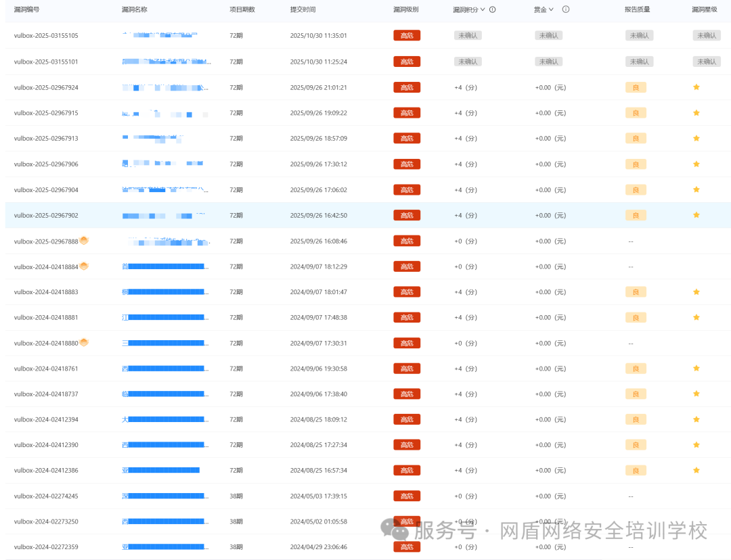Click star rating in vulbox-2024-02418761 row
The image size is (731, 560).
click(696, 369)
